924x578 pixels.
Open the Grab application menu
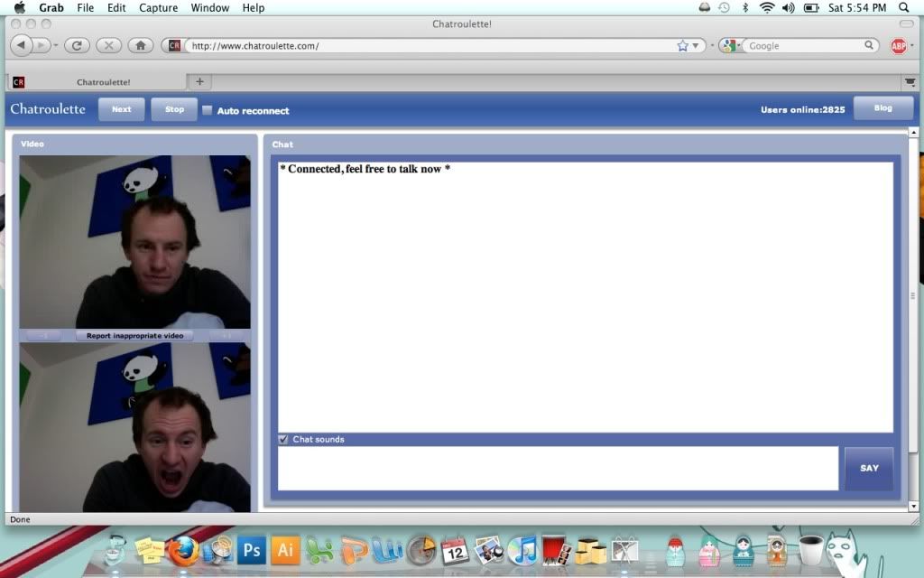click(51, 7)
